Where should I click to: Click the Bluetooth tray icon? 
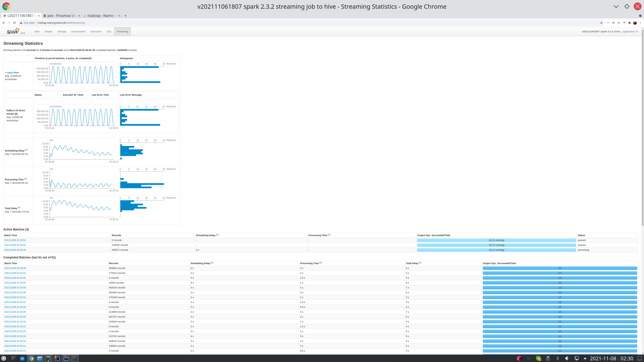point(557,358)
